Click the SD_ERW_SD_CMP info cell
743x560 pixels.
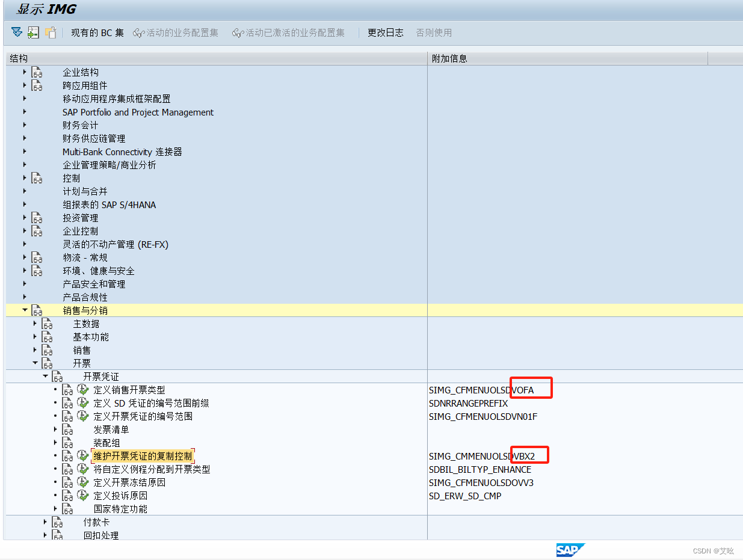(465, 496)
